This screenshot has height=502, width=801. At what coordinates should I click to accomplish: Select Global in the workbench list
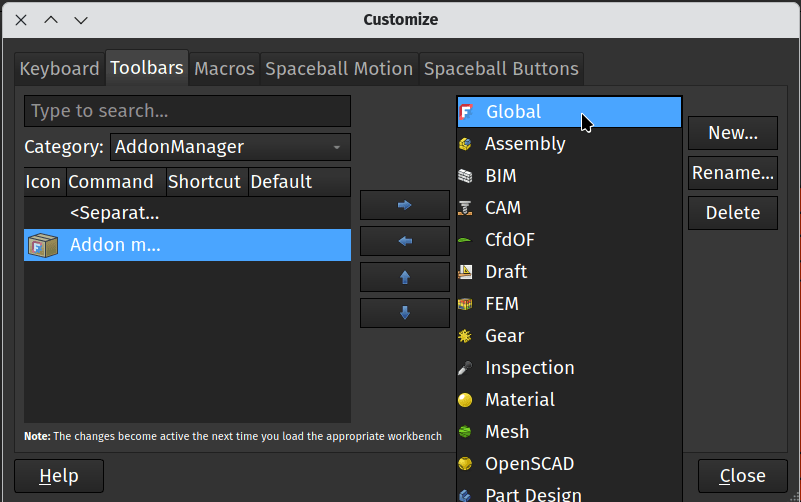click(513, 112)
